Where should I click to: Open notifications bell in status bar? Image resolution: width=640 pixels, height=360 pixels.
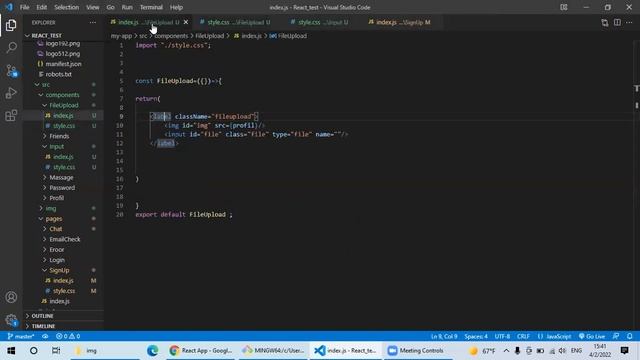629,336
